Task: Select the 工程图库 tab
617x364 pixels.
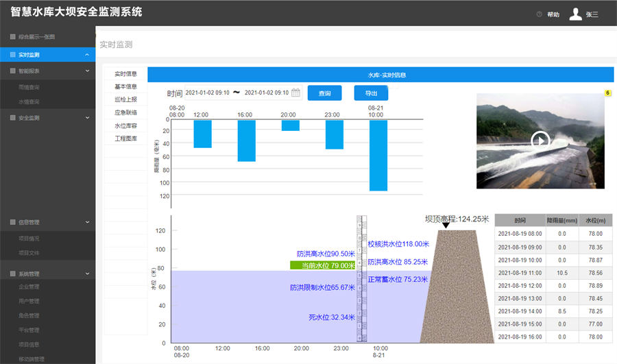Action: click(x=125, y=138)
